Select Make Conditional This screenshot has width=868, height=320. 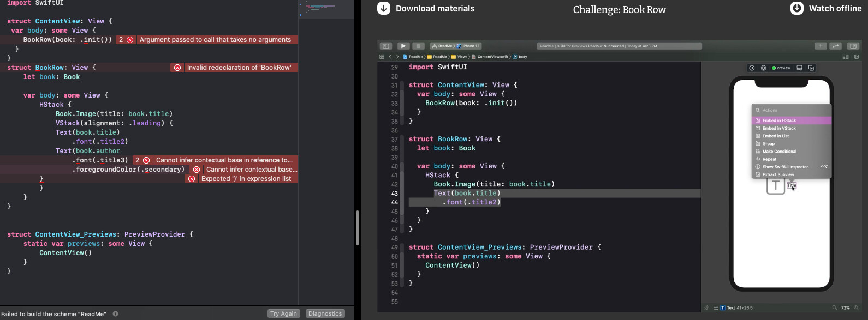coord(792,152)
